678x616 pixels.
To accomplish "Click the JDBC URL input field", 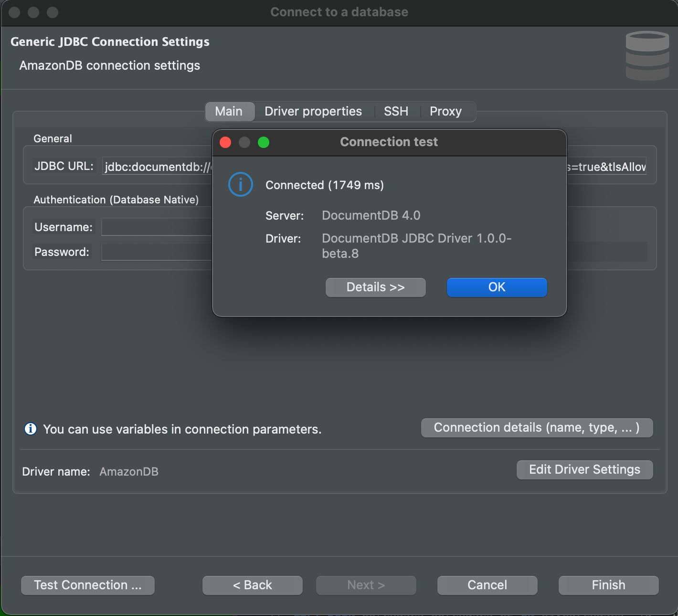I will [x=374, y=166].
